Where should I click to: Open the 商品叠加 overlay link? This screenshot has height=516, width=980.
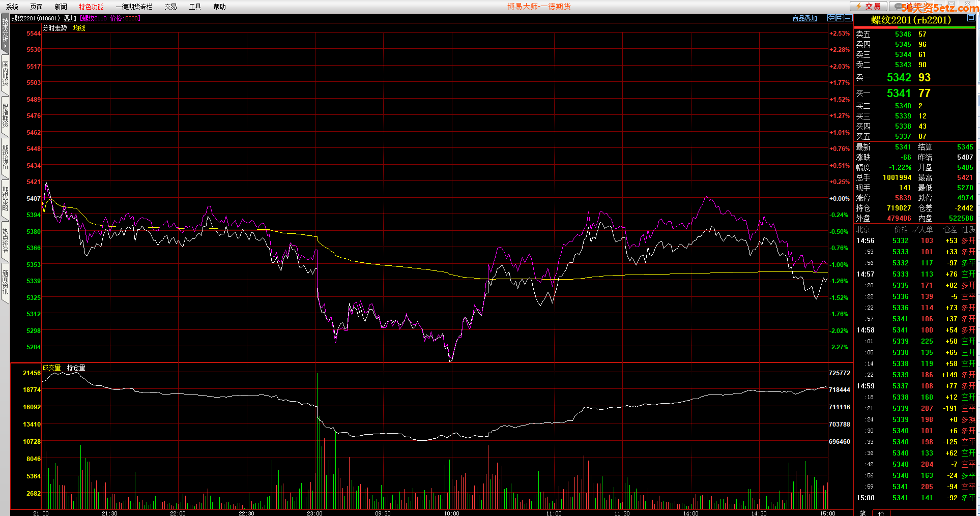(x=804, y=18)
